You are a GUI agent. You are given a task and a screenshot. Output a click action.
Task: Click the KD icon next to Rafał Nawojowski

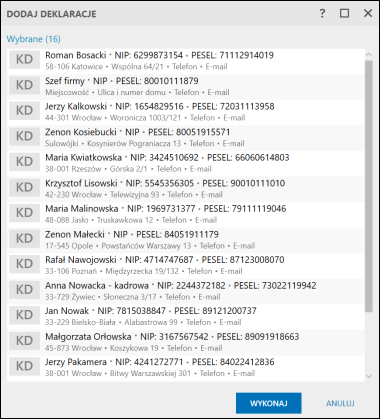pos(24,264)
